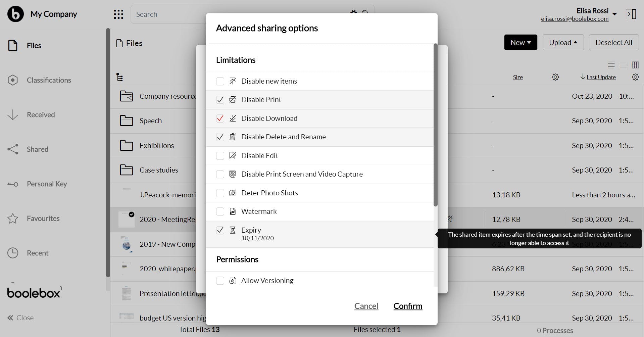Viewport: 644px width, 337px height.
Task: Open column settings gear next to Size
Action: coord(555,77)
